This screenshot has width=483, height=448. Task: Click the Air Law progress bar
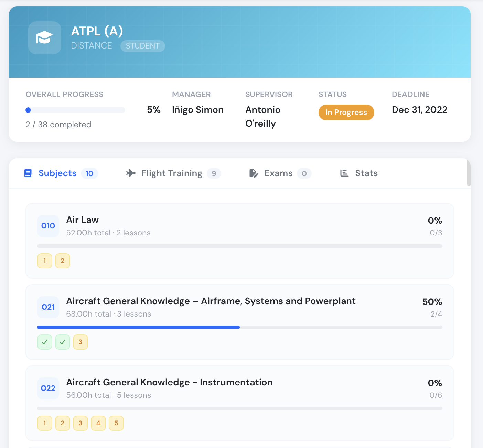[240, 246]
